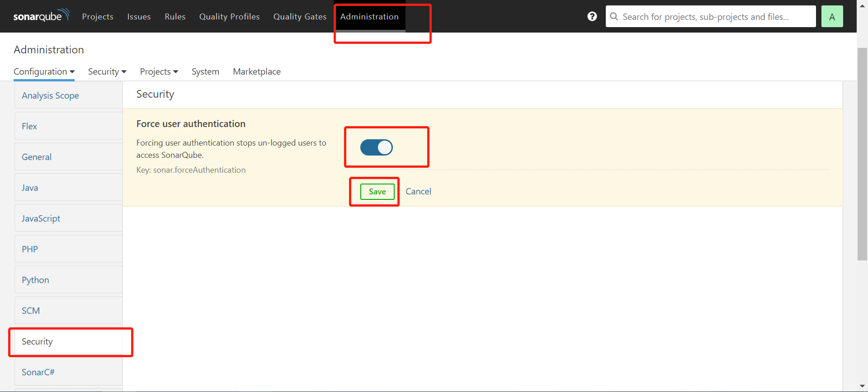The image size is (868, 392).
Task: Click the SonarQube logo
Action: click(41, 16)
